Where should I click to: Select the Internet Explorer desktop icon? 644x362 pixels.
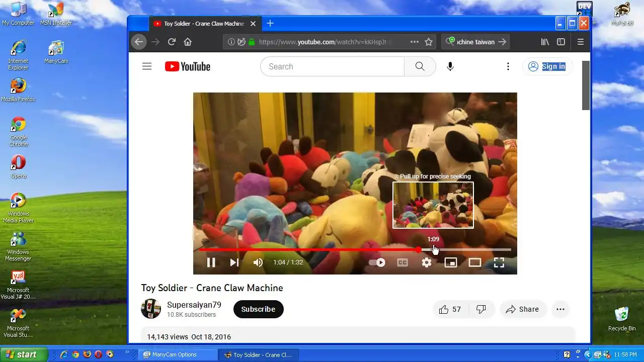[18, 55]
